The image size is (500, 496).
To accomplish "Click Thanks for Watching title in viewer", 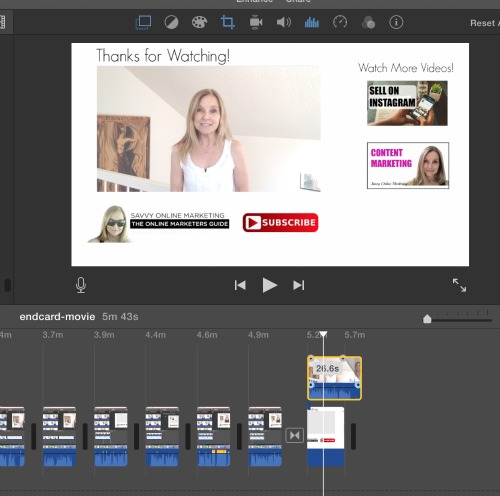I will 163,55.
